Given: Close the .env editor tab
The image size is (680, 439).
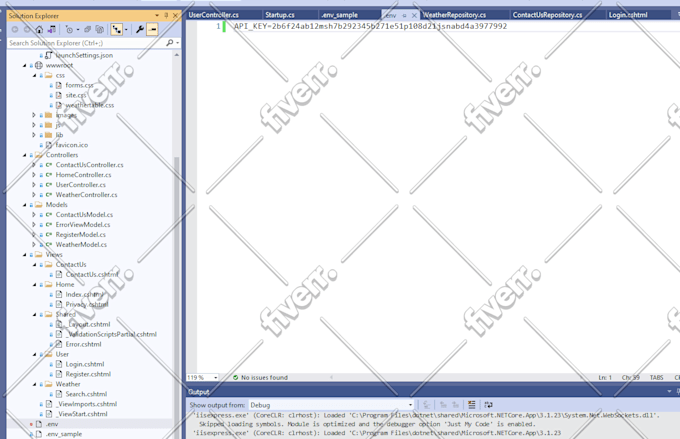Looking at the screenshot, I should click(414, 15).
